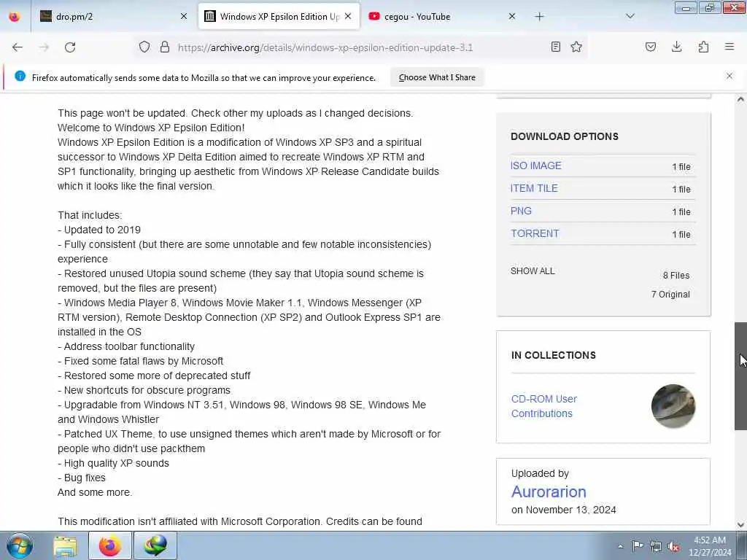Viewport: 747px width, 560px height.
Task: Open the Action Center flag tray icon
Action: pyautogui.click(x=638, y=546)
